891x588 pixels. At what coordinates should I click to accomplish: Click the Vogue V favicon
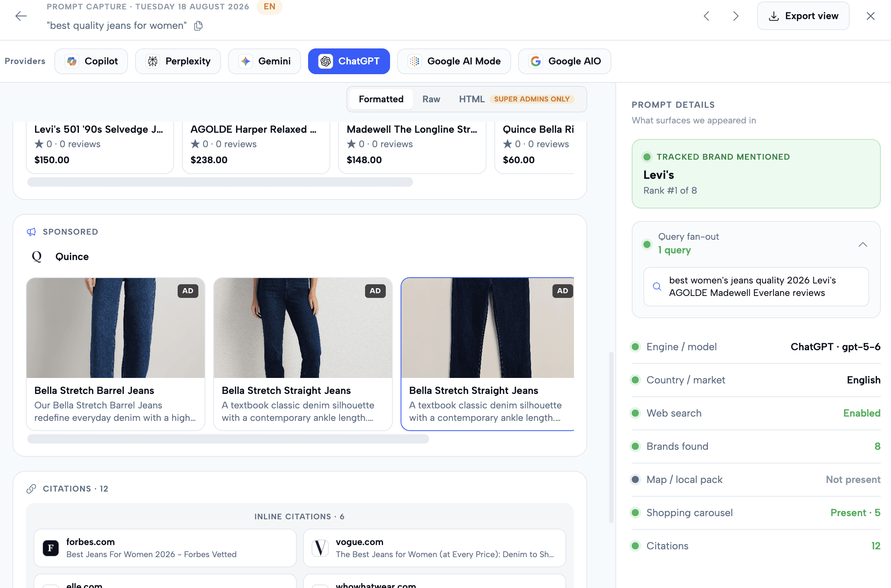coord(320,548)
